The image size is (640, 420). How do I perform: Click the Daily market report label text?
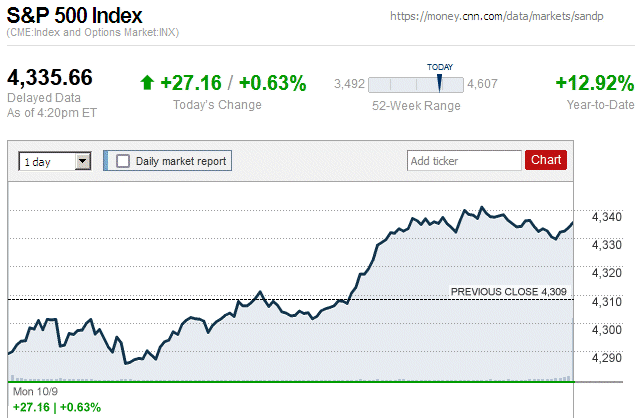tap(181, 160)
